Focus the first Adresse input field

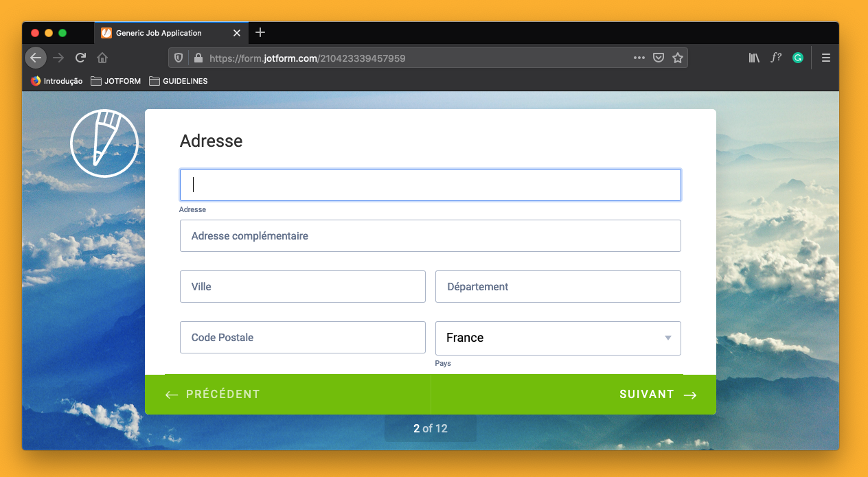coord(431,185)
